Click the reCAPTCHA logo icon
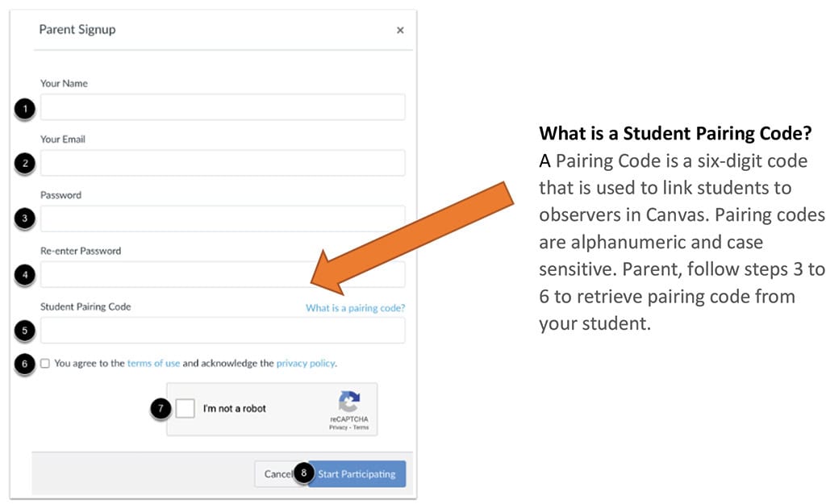Screen dimensions: 826x504 point(348,402)
